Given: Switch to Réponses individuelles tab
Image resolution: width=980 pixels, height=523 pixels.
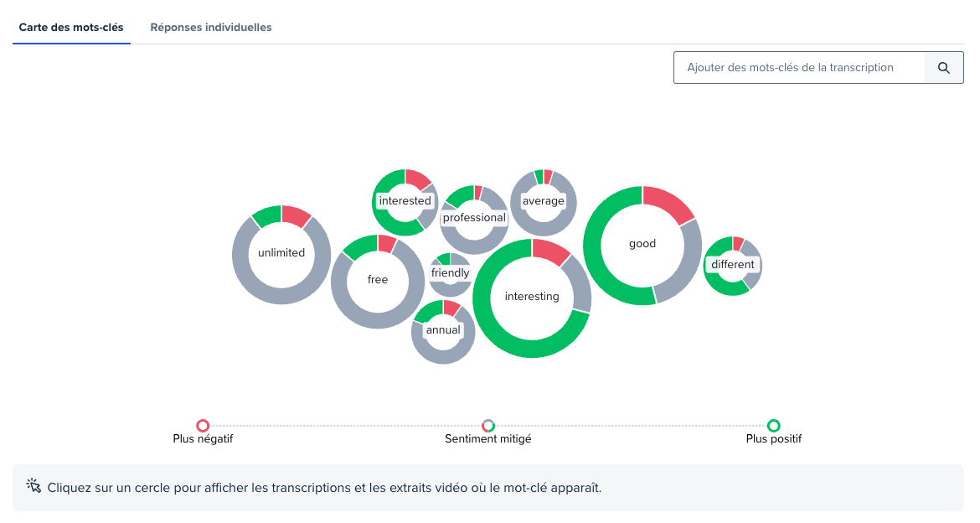Looking at the screenshot, I should [211, 28].
